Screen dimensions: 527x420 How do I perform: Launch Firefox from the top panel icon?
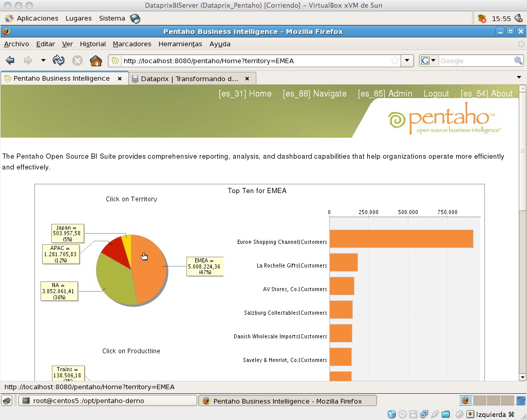click(x=135, y=17)
